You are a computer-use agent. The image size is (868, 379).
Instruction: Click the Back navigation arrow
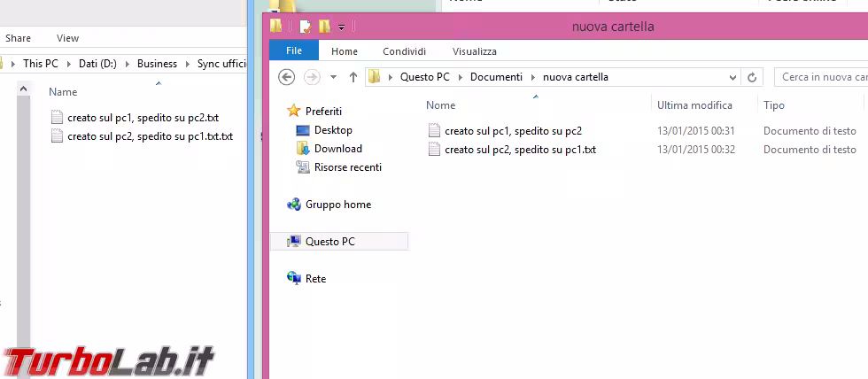click(x=286, y=77)
